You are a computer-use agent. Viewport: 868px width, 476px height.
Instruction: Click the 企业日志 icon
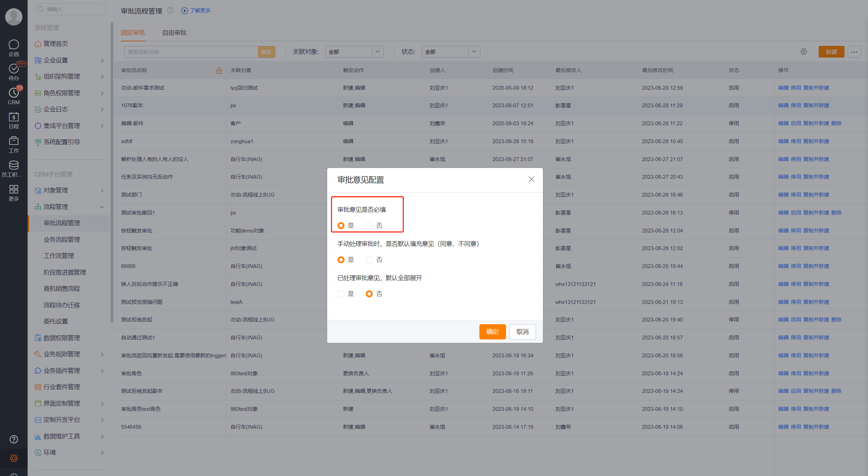point(38,109)
